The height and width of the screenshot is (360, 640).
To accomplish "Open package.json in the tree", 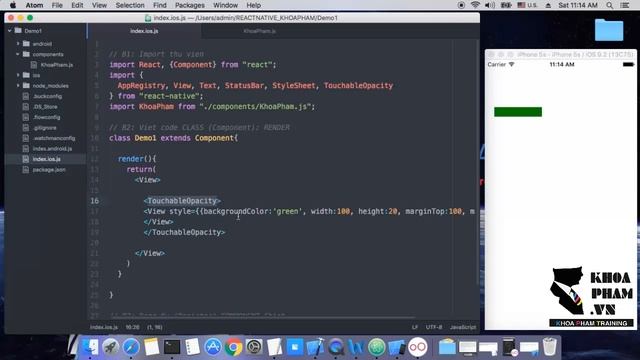I will (49, 169).
